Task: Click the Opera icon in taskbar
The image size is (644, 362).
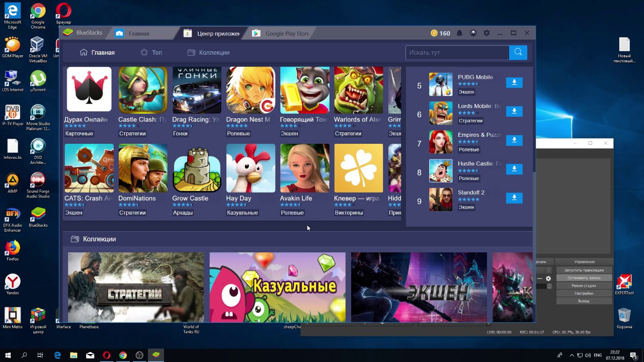Action: (107, 355)
